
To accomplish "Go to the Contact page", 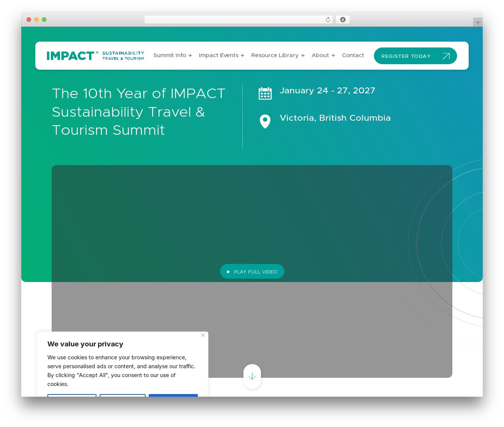I will tap(353, 56).
